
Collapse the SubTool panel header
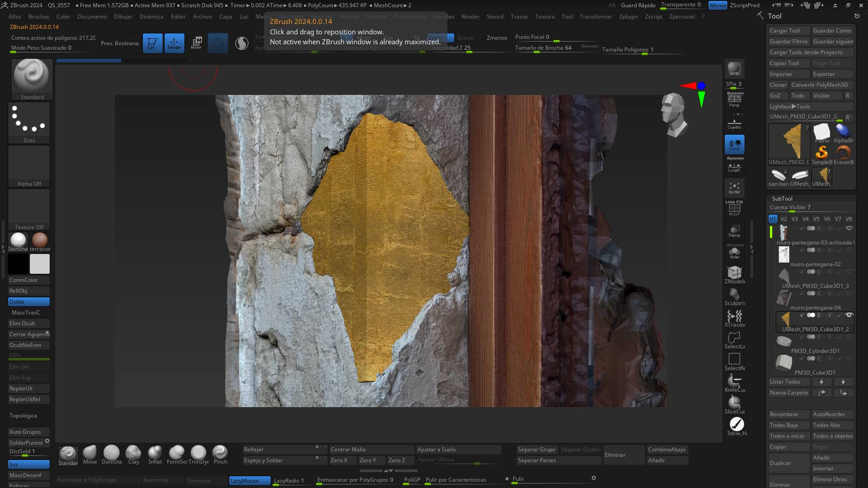tap(782, 199)
